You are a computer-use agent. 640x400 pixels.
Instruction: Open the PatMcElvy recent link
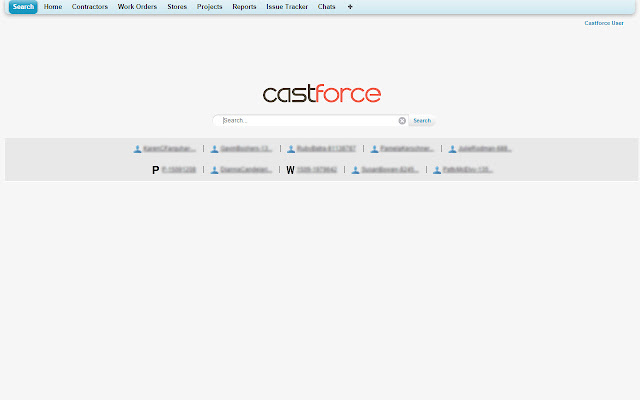pyautogui.click(x=468, y=169)
